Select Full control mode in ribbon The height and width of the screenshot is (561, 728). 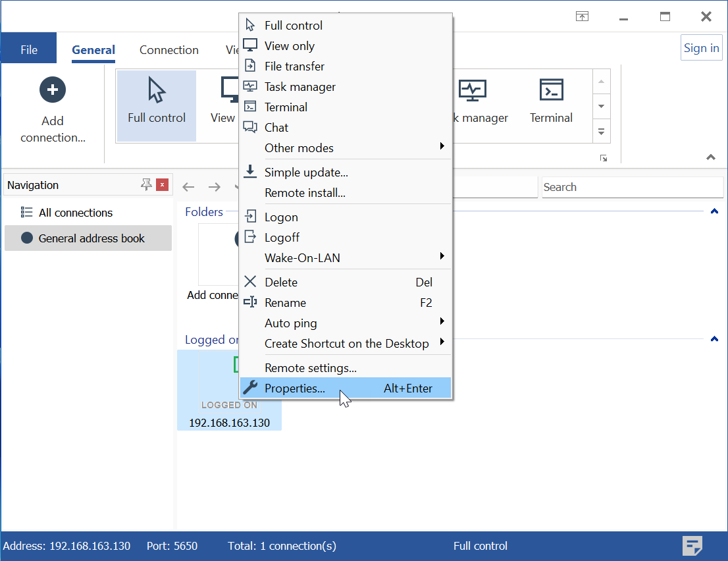157,105
